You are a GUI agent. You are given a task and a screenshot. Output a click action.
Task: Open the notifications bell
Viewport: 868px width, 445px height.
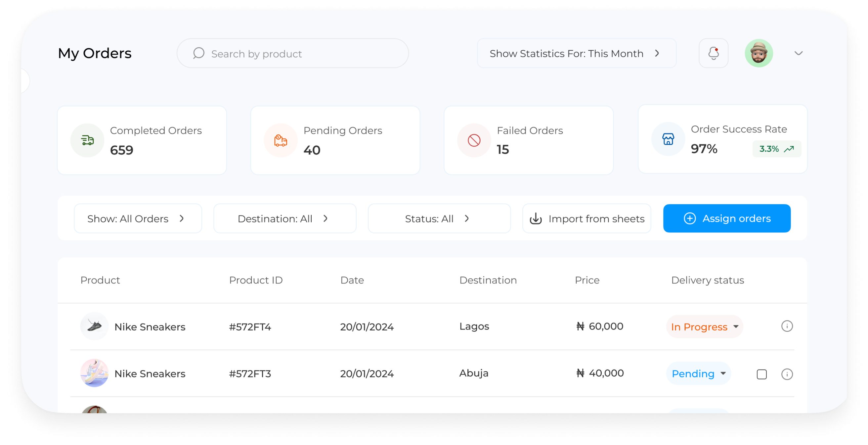[x=713, y=53]
